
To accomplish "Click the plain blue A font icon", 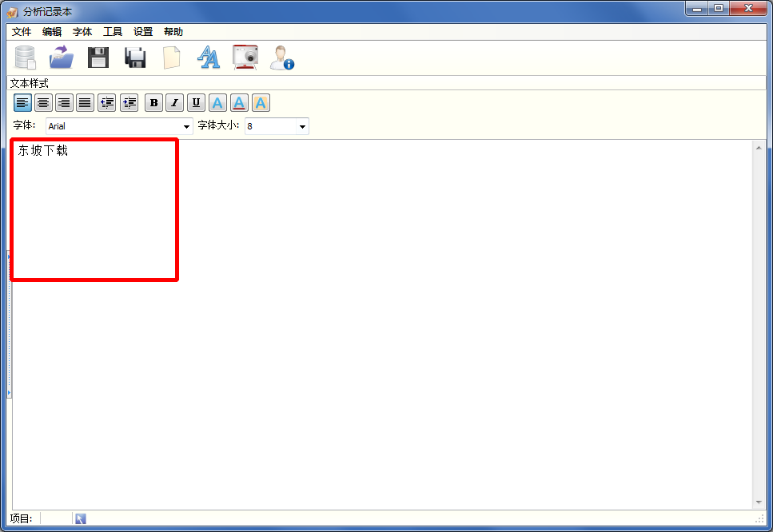I will 217,102.
